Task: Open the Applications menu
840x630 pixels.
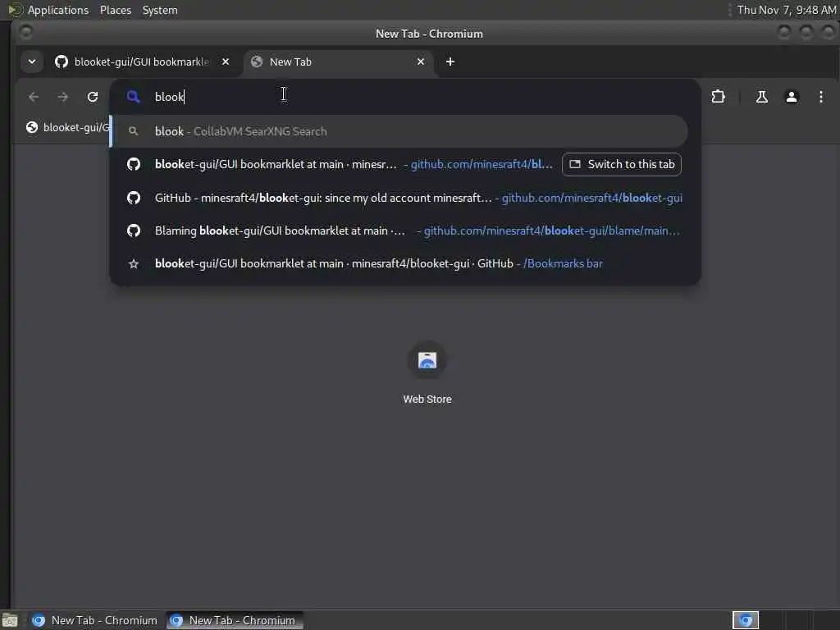Action: coord(58,10)
